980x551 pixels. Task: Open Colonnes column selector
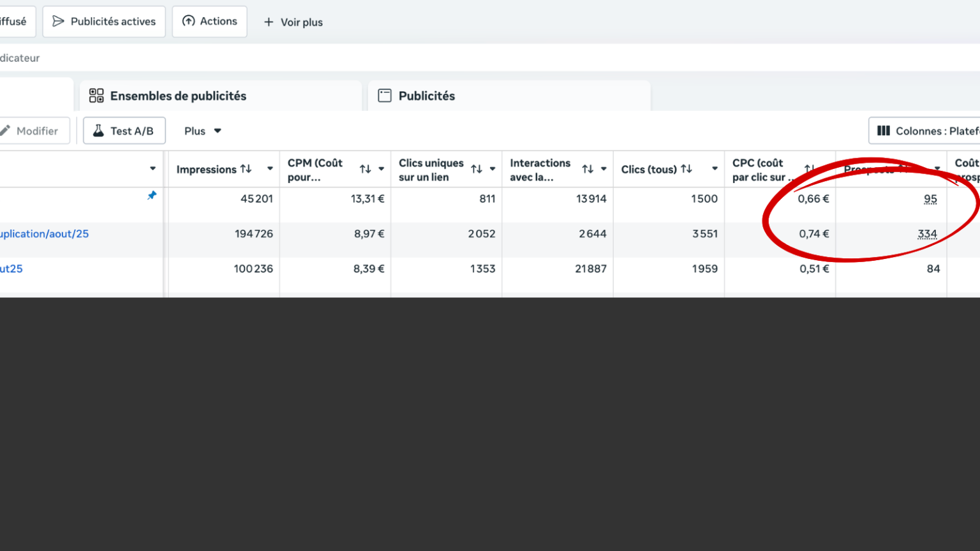pos(926,131)
